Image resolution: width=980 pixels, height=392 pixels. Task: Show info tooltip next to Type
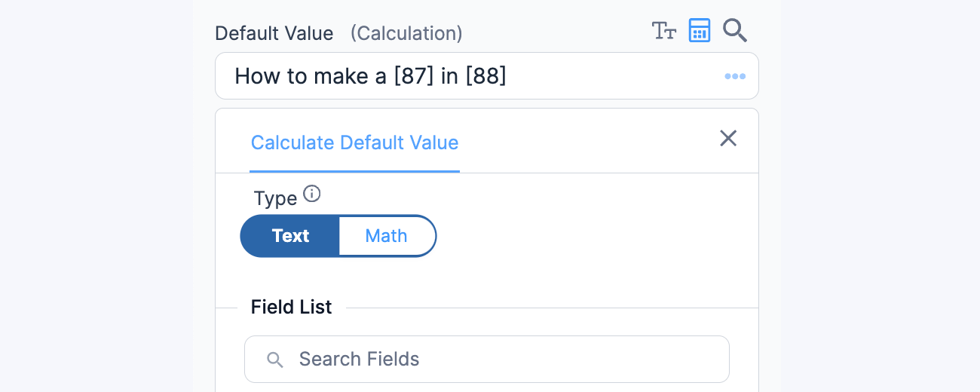(311, 194)
